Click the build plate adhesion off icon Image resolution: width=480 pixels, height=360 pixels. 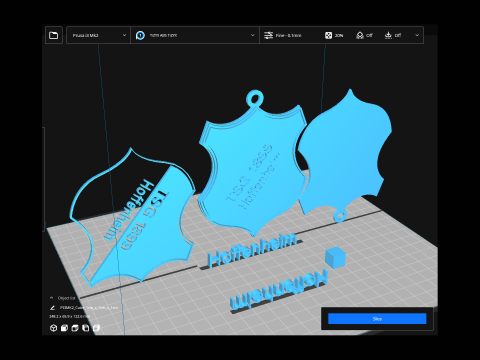pyautogui.click(x=388, y=35)
